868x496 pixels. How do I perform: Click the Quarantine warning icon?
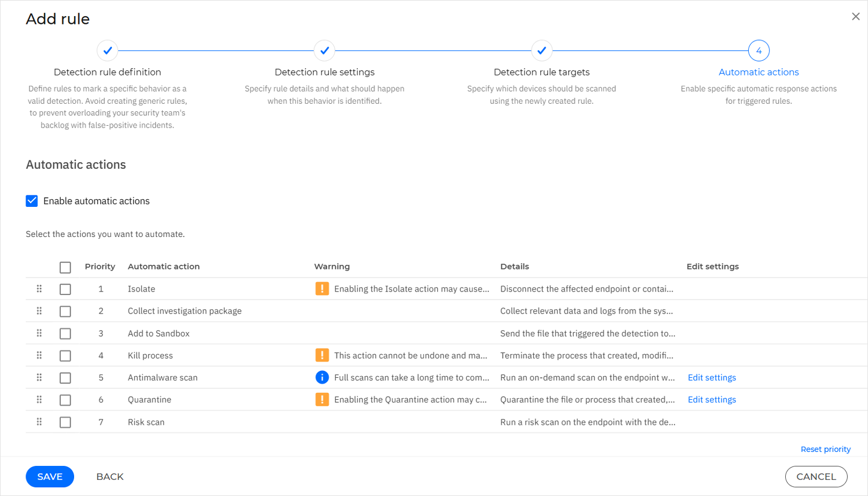[322, 399]
